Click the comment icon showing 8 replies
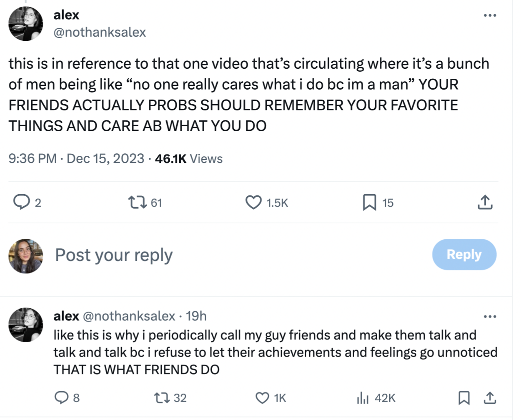 tap(61, 397)
